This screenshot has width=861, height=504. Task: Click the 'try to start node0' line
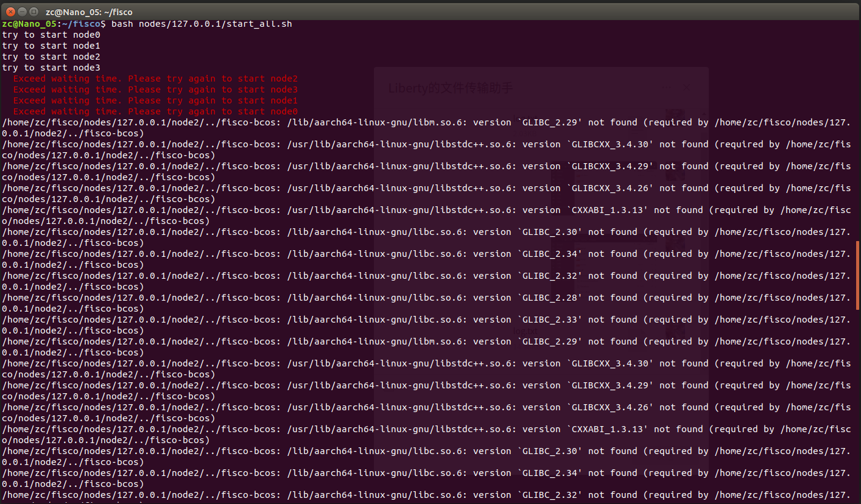coord(51,35)
